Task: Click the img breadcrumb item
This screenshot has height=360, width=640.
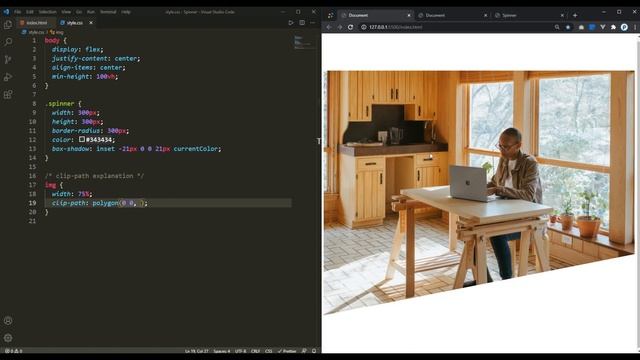Action: click(57, 32)
